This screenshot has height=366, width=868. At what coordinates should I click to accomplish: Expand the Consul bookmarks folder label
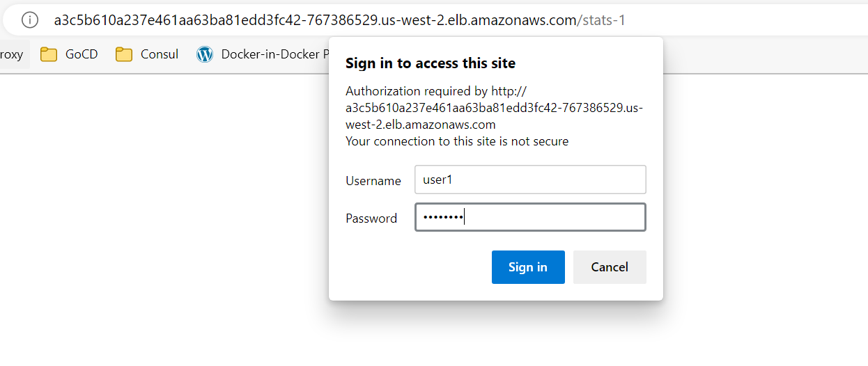(x=160, y=54)
